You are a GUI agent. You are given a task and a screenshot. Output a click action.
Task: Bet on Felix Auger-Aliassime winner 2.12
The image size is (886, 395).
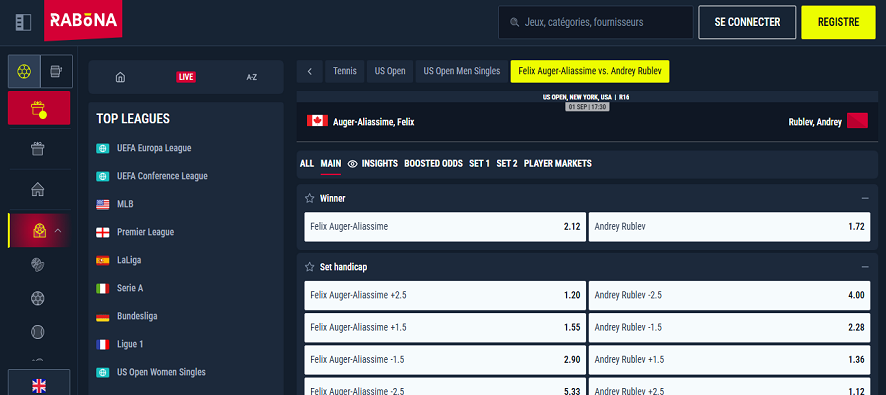tap(445, 227)
